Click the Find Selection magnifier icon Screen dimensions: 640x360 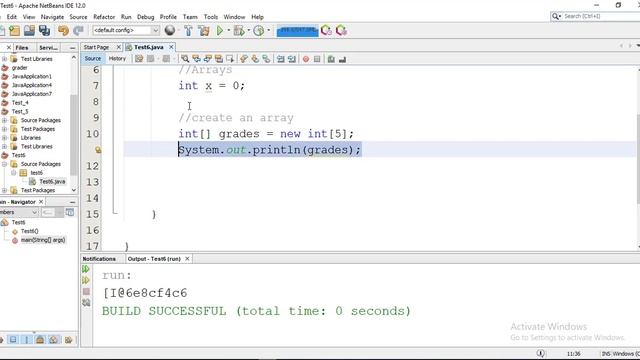tap(185, 59)
